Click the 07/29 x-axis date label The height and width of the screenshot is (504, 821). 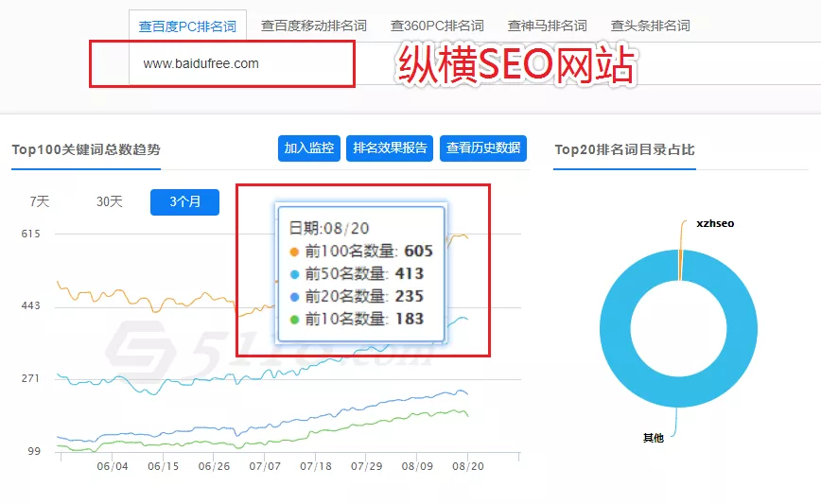tap(367, 466)
